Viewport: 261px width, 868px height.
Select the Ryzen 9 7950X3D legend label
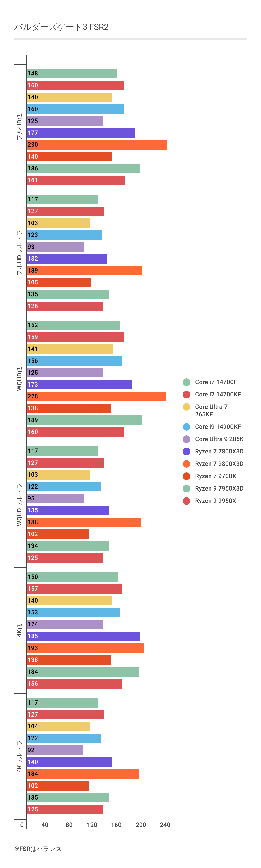pyautogui.click(x=219, y=489)
